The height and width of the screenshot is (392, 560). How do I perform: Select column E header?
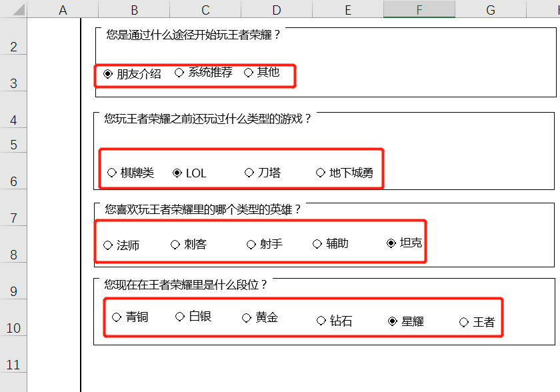pyautogui.click(x=348, y=9)
